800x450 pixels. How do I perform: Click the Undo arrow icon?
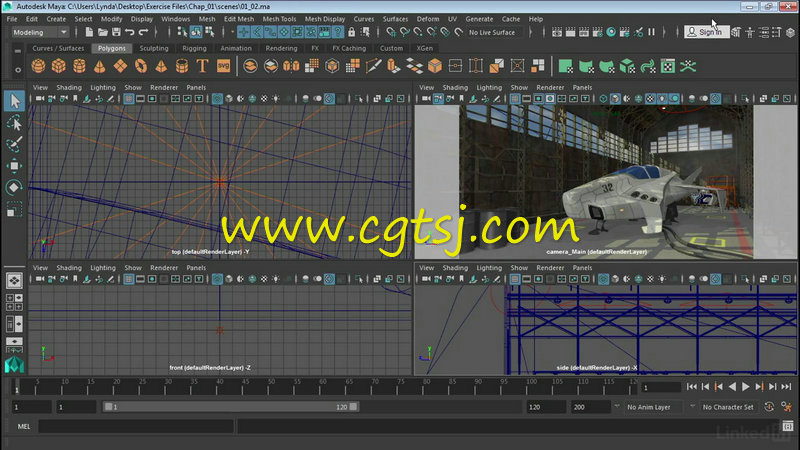coord(130,32)
